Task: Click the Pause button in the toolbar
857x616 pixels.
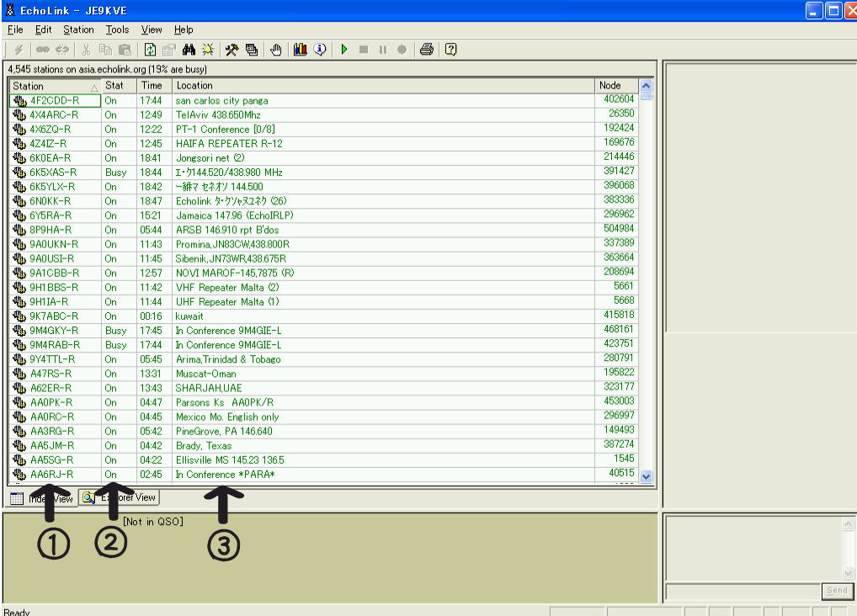Action: (x=382, y=50)
